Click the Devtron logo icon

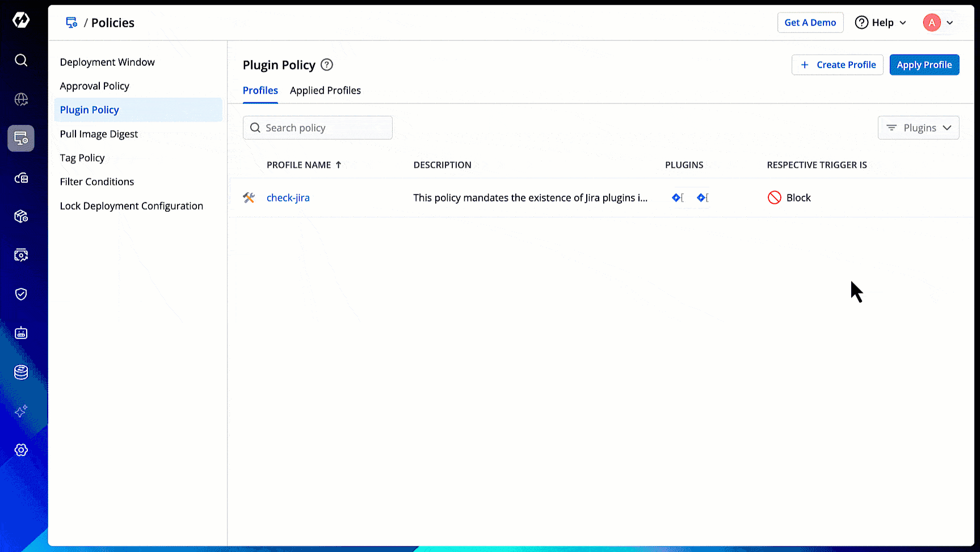click(x=21, y=20)
